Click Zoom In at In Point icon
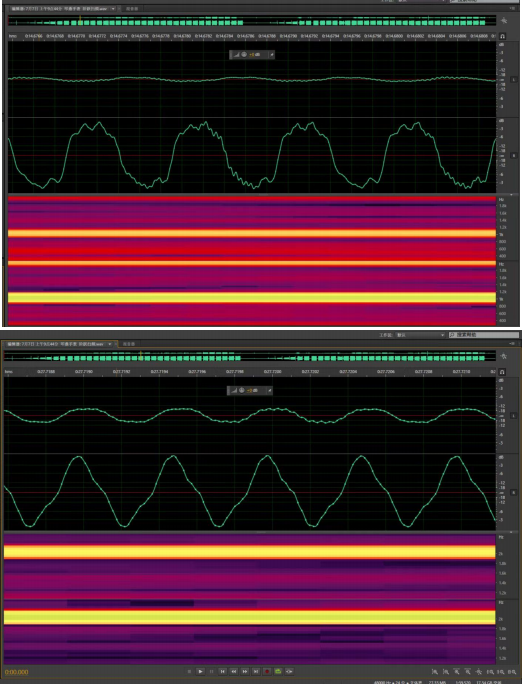This screenshot has height=684, width=522. pyautogui.click(x=490, y=672)
